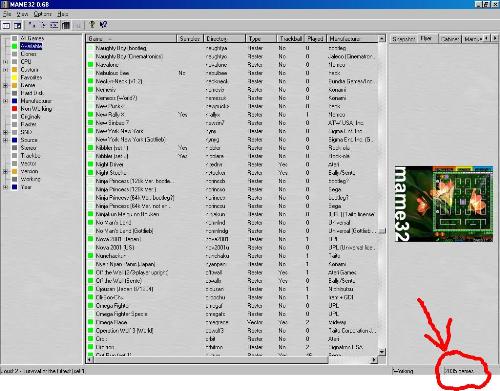The image size is (500, 391).
Task: Click the green icon beside Night Stocker
Action: [x=90, y=173]
